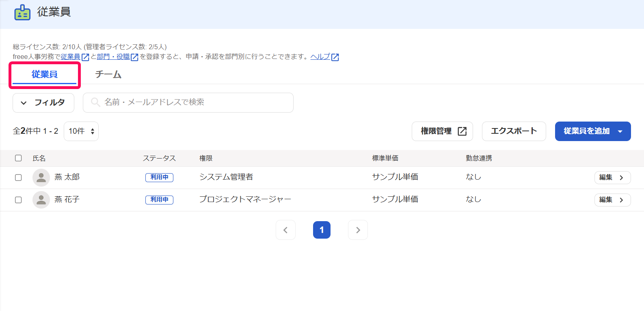The width and height of the screenshot is (644, 311).
Task: Open dropdown arrow on 従業員を追加
Action: tap(620, 131)
